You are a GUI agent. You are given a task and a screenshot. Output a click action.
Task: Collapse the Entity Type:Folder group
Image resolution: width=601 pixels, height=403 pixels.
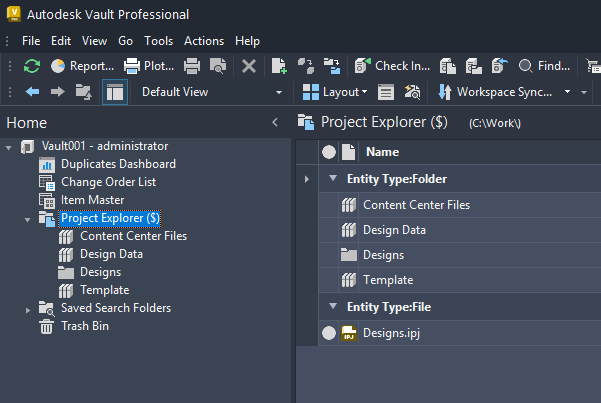point(333,178)
